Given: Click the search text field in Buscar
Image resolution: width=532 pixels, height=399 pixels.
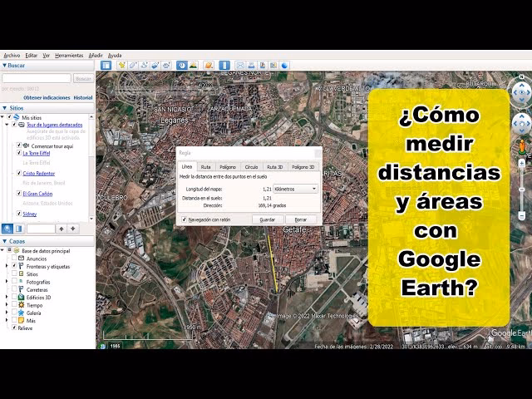Looking at the screenshot, I should [37, 78].
